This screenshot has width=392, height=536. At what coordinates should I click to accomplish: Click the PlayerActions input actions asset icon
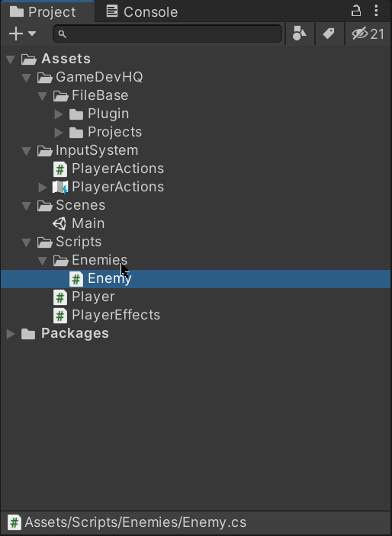60,188
